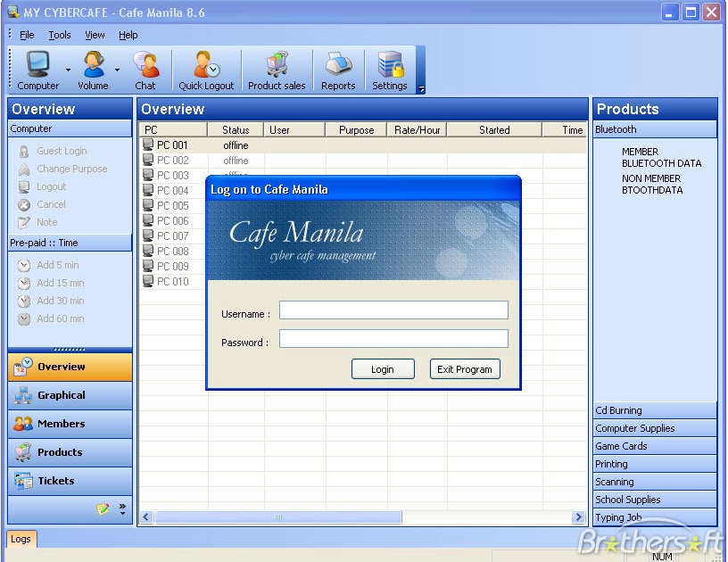Screen dimensions: 728x562
Task: Open the Chat tool
Action: [x=145, y=69]
